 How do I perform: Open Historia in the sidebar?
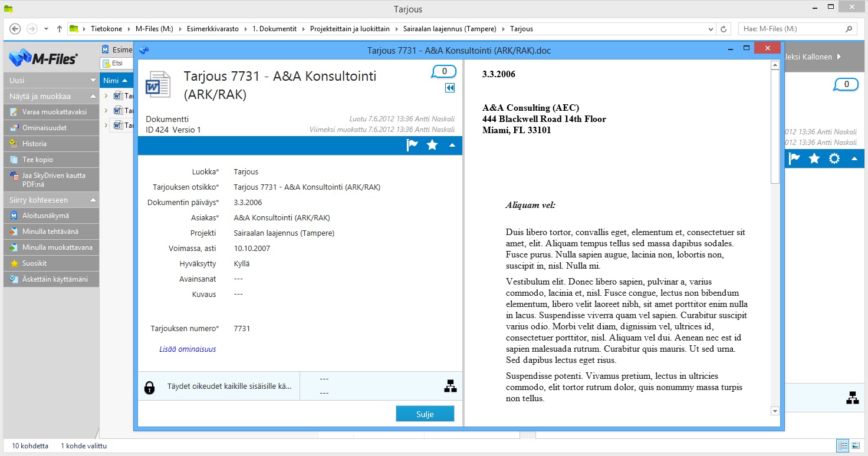pos(51,144)
